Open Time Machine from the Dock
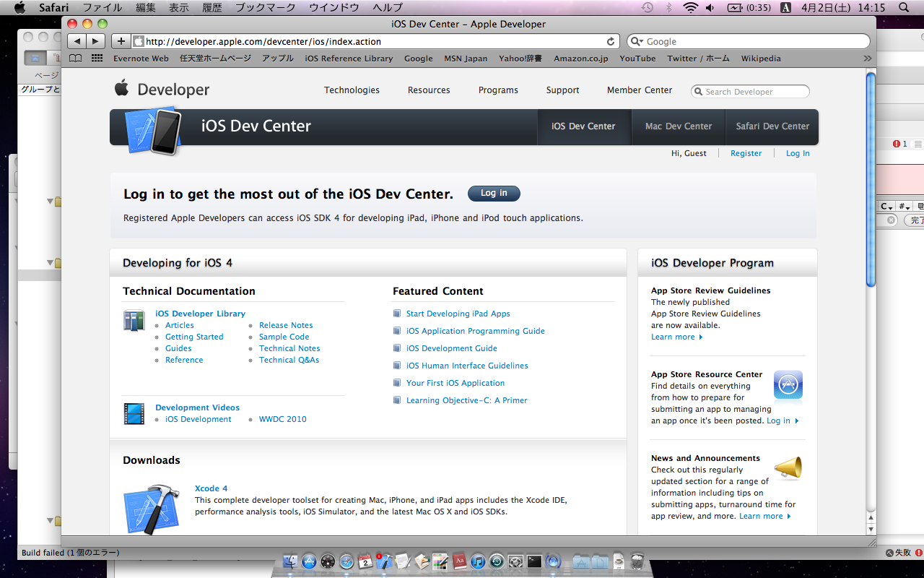The width and height of the screenshot is (924, 578). point(497,561)
